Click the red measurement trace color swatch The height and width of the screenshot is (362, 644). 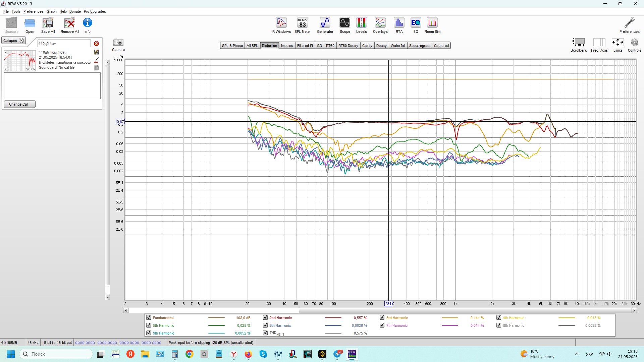(96, 60)
